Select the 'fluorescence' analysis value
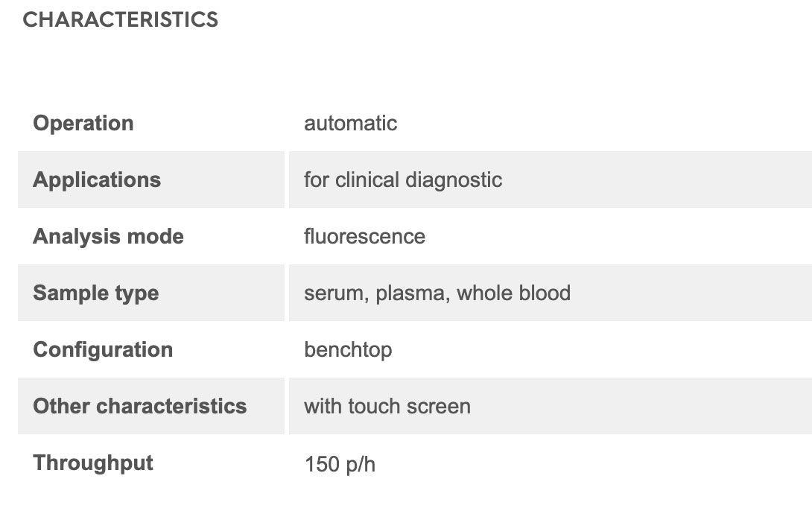812x508 pixels. [x=364, y=236]
